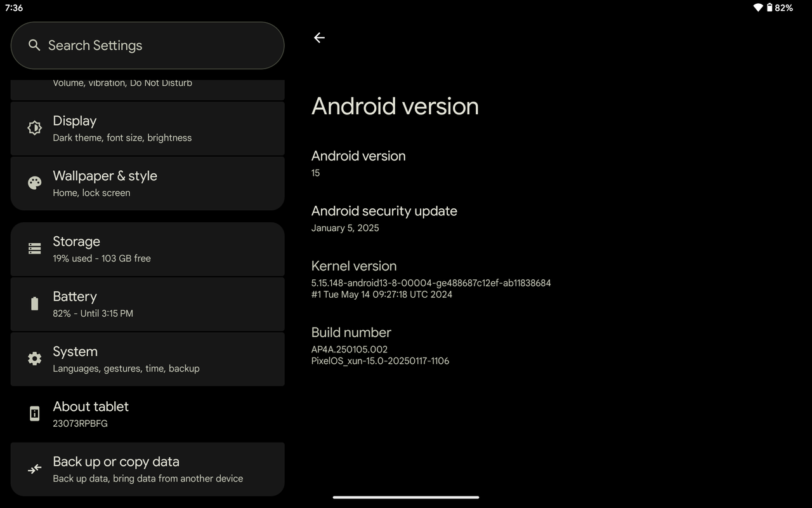Click the System gear icon
This screenshot has height=508, width=812.
[x=34, y=359]
